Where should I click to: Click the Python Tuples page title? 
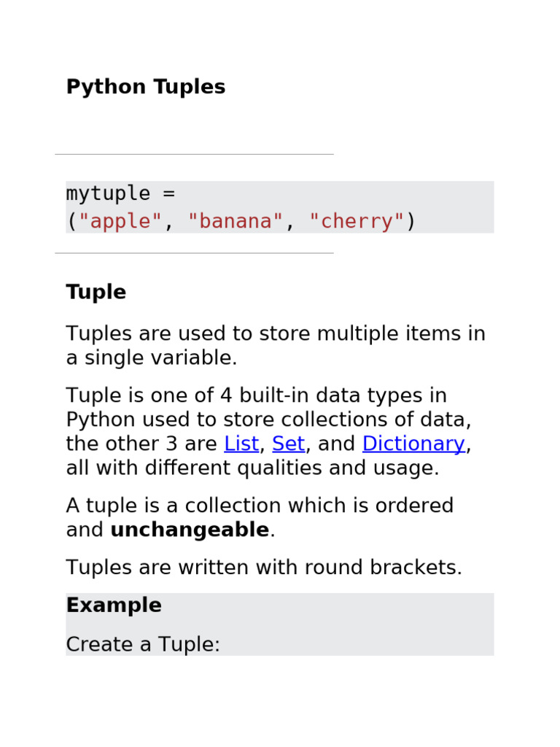pos(146,87)
